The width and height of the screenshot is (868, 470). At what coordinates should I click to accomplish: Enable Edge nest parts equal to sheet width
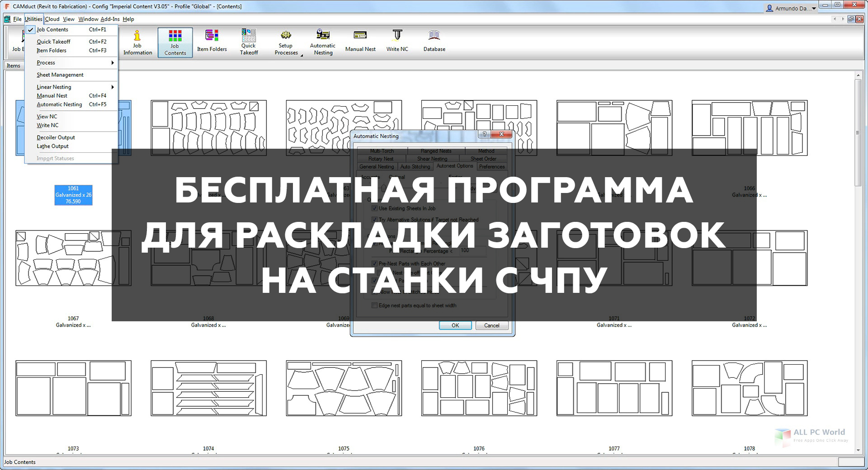(374, 305)
